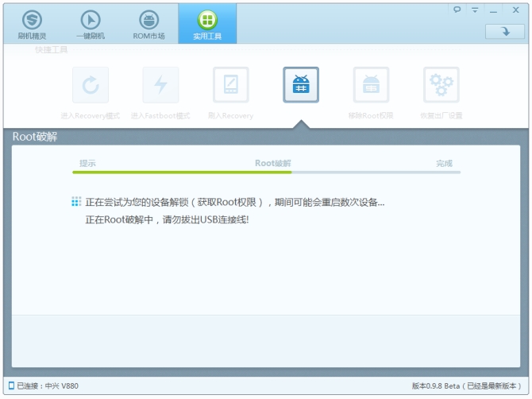The width and height of the screenshot is (532, 399).
Task: Click the 快捷工具 section label
Action: click(x=52, y=50)
